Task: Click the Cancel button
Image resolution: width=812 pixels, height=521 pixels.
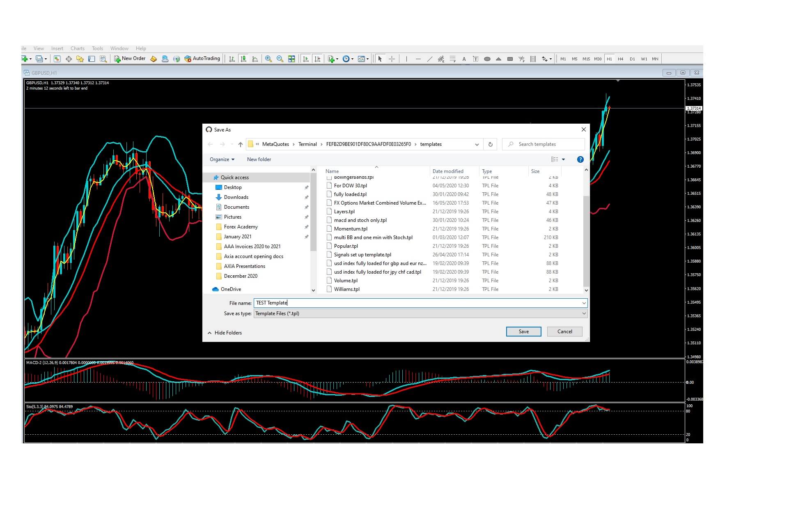Action: click(564, 332)
